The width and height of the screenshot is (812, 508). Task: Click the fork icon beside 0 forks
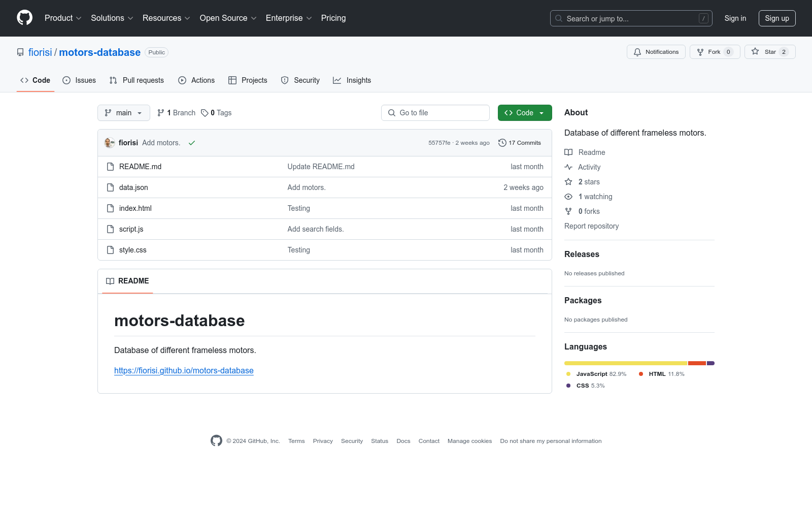tap(568, 211)
